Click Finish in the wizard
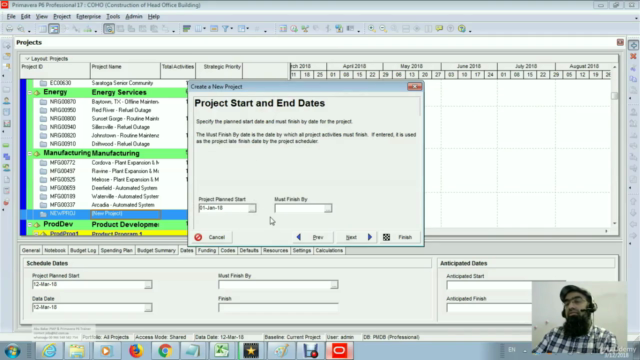The height and width of the screenshot is (360, 640). [x=400, y=237]
